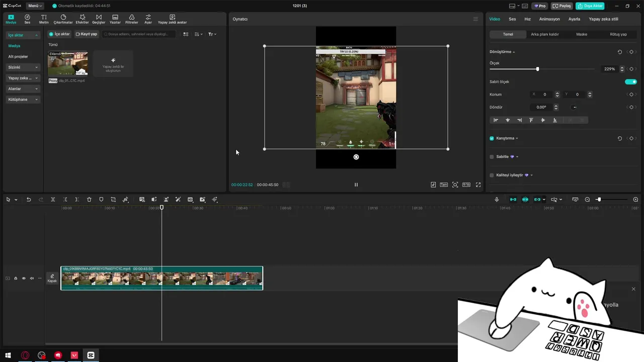Screen dimensions: 644x362
Task: Pause playback in the player
Action: (356, 185)
